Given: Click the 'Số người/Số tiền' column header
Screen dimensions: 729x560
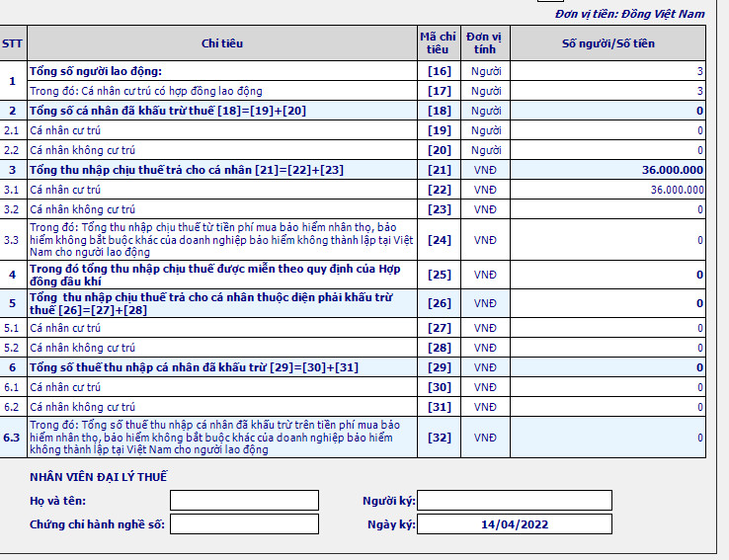Looking at the screenshot, I should tap(607, 43).
